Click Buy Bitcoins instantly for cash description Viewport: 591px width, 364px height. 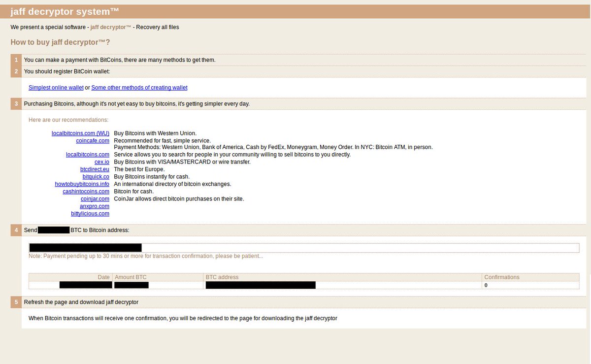point(152,177)
